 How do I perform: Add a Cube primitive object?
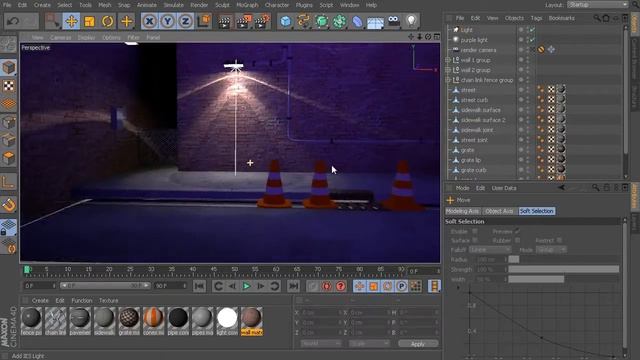click(x=286, y=21)
